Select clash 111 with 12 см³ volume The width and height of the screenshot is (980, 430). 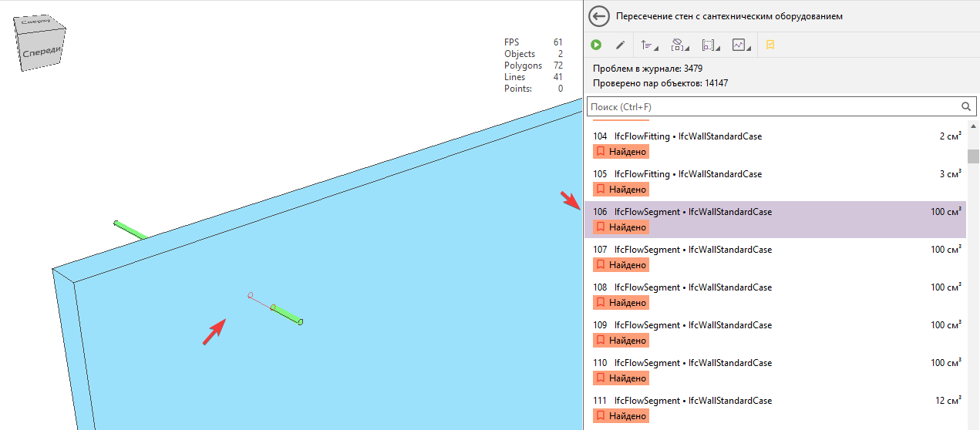click(692, 401)
